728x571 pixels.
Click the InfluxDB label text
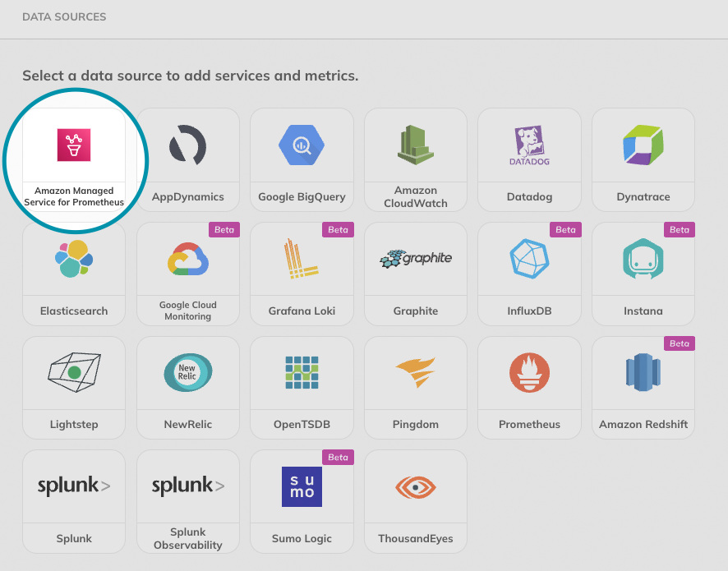click(529, 311)
